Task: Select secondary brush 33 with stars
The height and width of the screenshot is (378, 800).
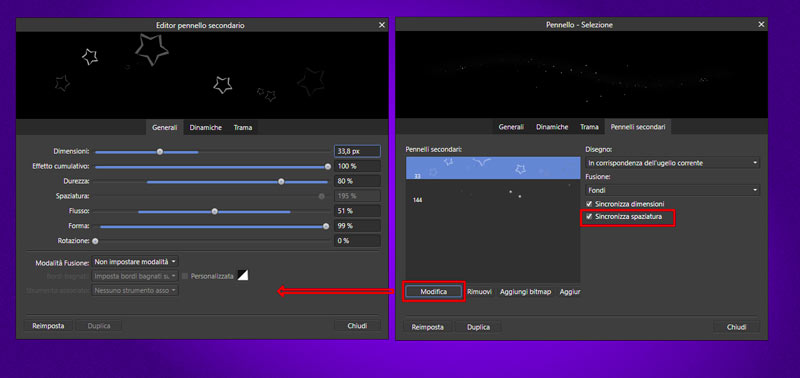Action: point(493,168)
